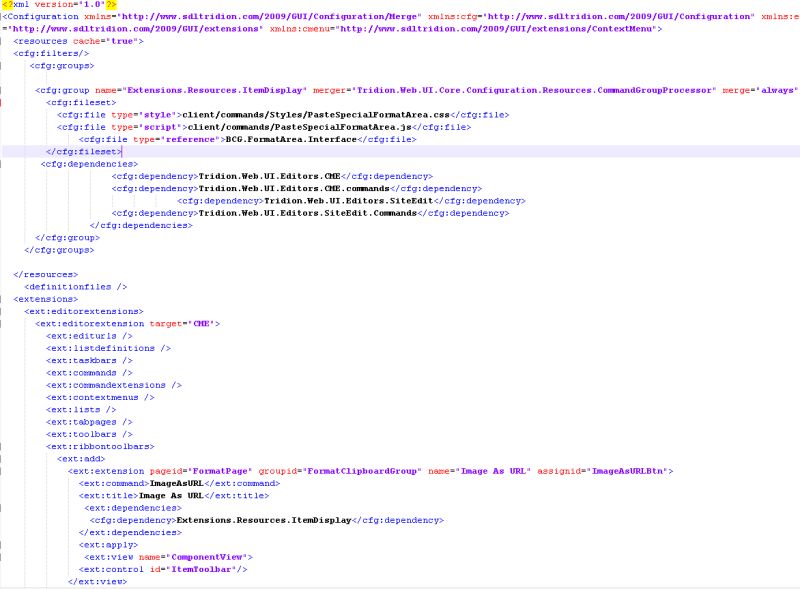The image size is (800, 589).
Task: Click the opening extensions tag
Action: coord(45,299)
